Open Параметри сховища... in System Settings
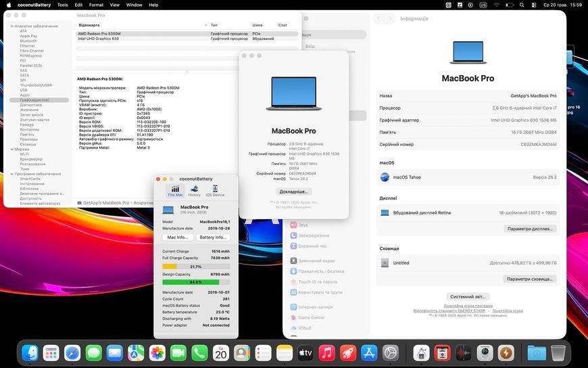The image size is (588, 368). (x=529, y=279)
